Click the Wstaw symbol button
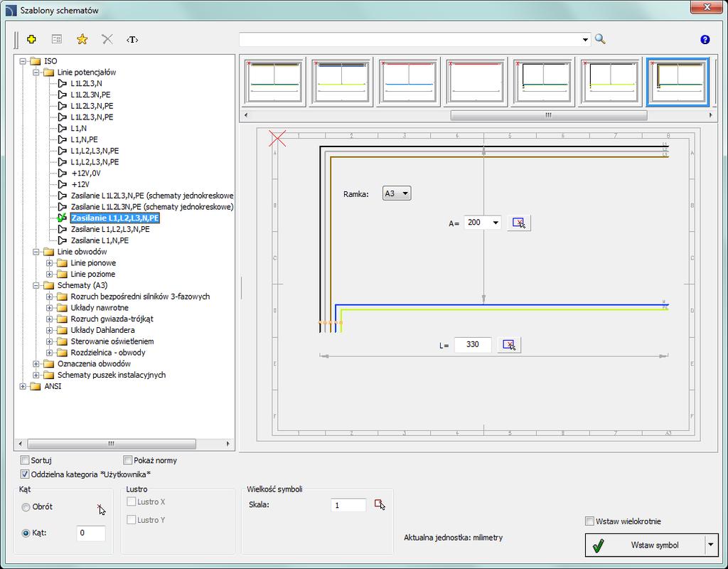Viewport: 728px width, 569px height. [646, 545]
